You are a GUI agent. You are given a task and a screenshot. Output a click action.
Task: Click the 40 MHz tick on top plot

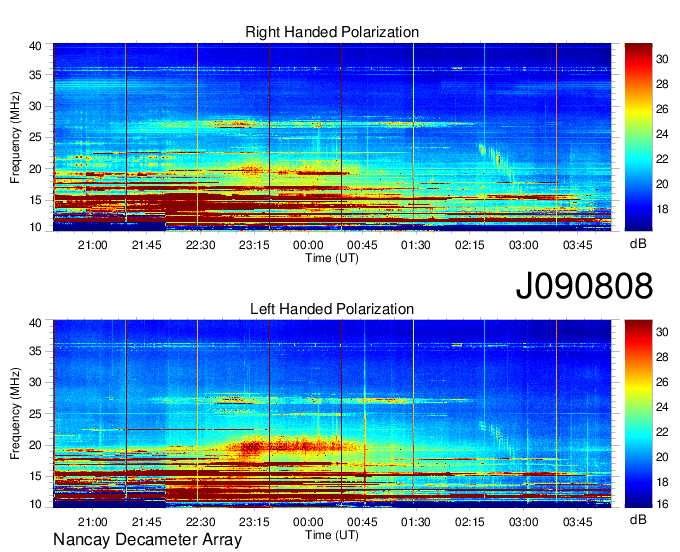tap(35, 46)
